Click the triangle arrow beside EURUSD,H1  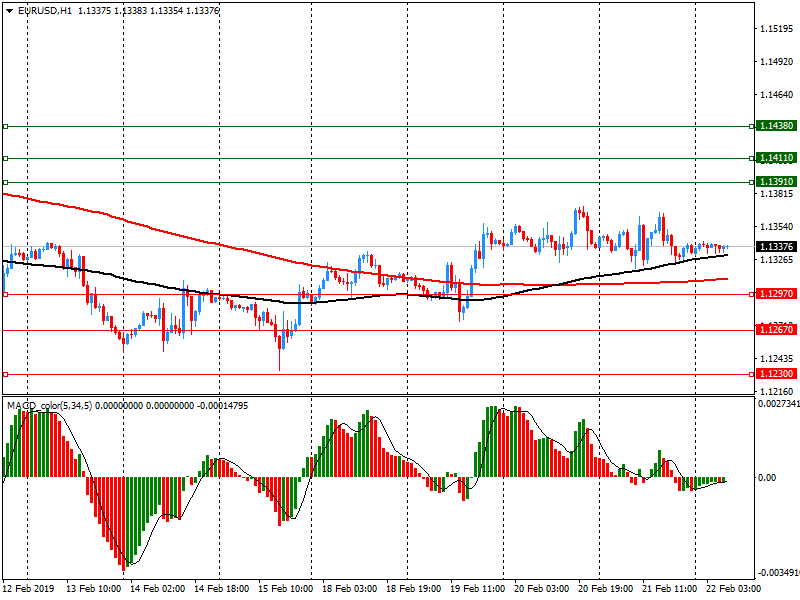[x=9, y=10]
